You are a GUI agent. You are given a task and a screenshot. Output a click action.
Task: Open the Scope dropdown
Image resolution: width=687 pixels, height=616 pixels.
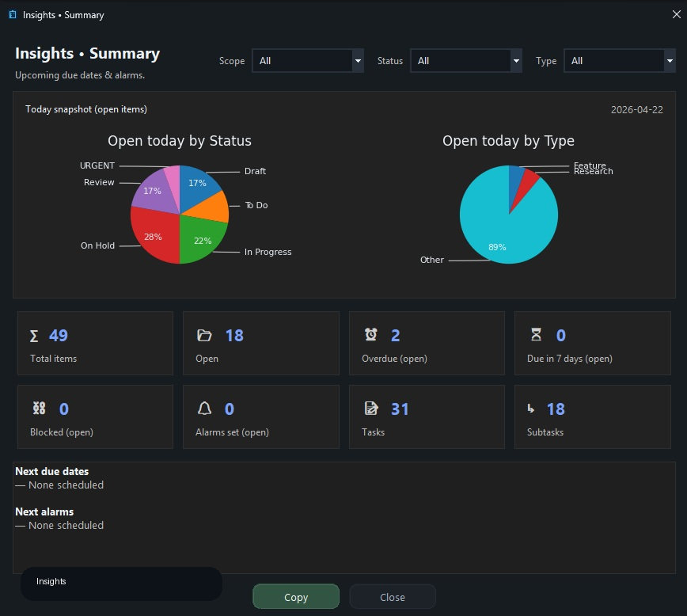(308, 60)
